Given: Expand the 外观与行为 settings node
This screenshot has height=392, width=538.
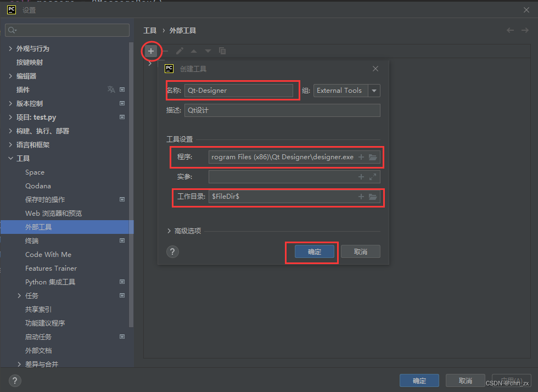Looking at the screenshot, I should (10, 49).
